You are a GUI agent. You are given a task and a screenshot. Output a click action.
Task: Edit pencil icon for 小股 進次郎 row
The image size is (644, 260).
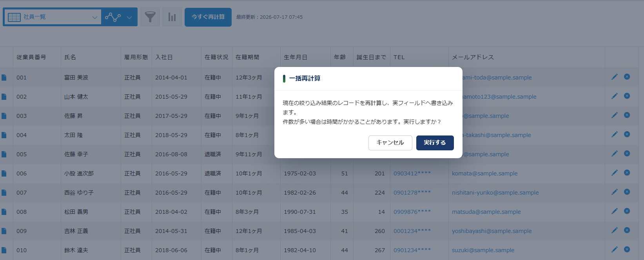tap(615, 173)
